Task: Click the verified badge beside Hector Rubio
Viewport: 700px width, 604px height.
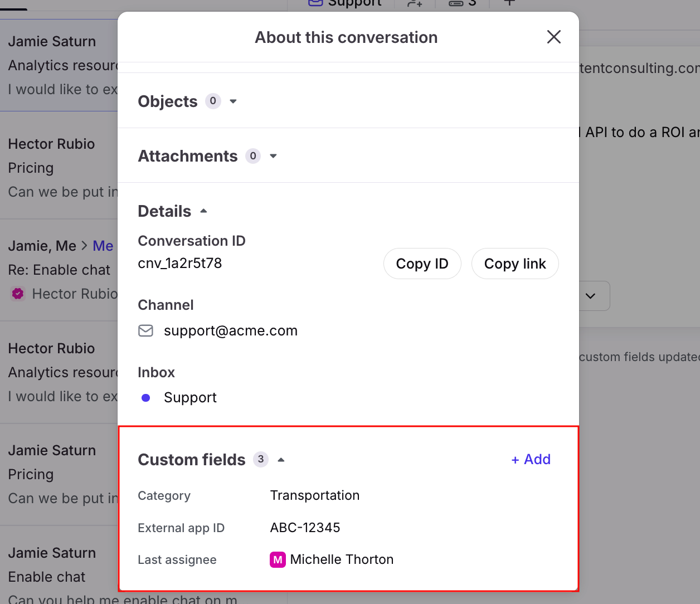Action: pyautogui.click(x=18, y=294)
